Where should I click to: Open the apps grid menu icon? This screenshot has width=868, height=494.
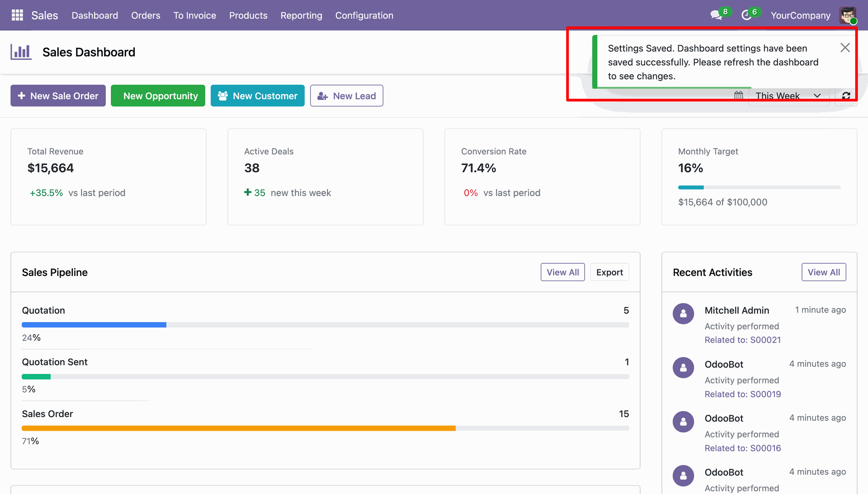point(17,15)
